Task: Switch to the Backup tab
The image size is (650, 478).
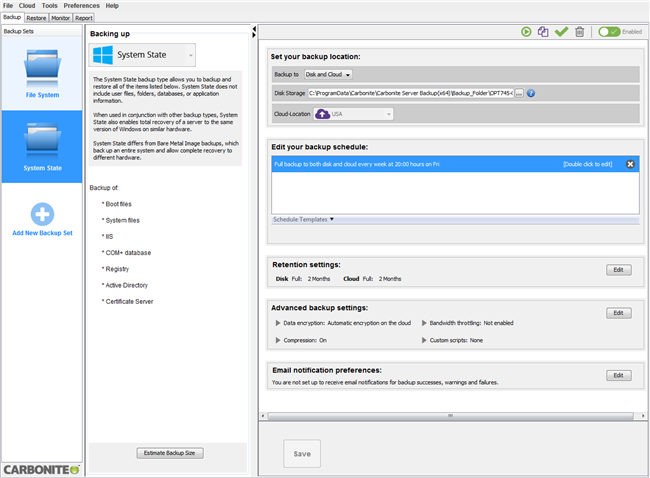Action: click(x=12, y=17)
